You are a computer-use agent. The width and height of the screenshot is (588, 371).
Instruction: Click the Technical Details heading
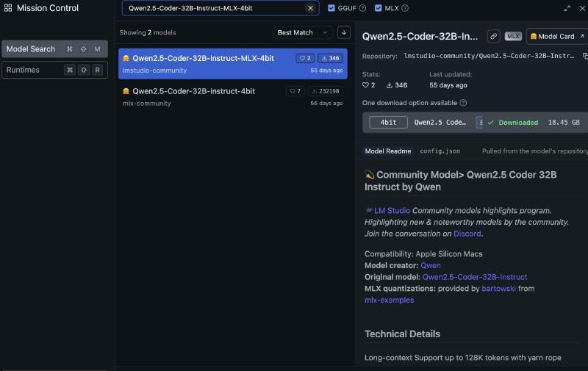(402, 334)
